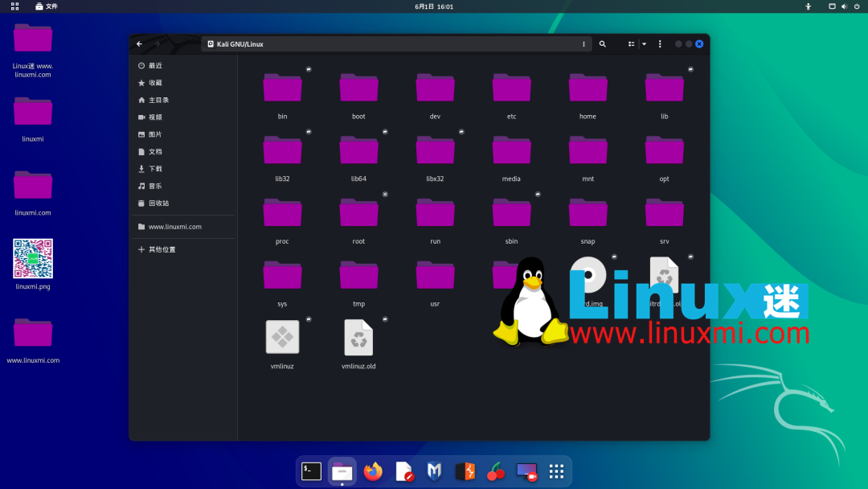Select the linuxmi.png desktop file
Screen dimensions: 868x489
click(x=33, y=259)
